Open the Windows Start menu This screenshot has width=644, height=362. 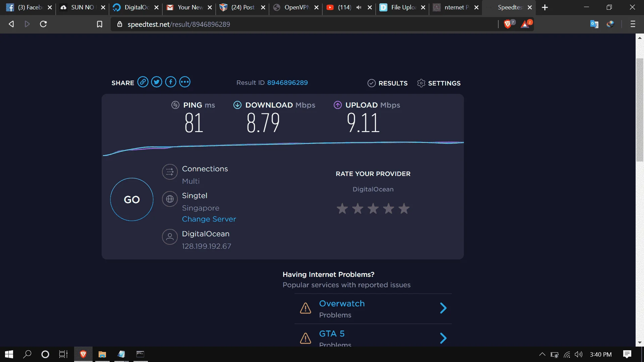(9, 354)
